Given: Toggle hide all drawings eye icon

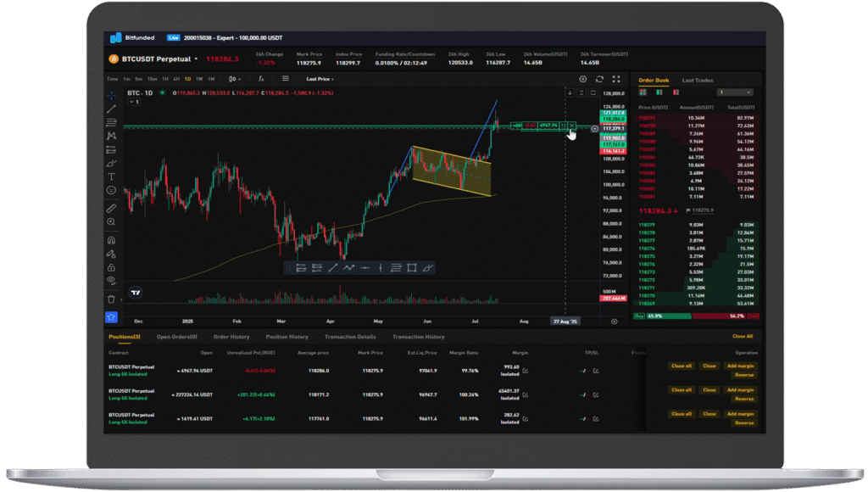Looking at the screenshot, I should tap(111, 280).
